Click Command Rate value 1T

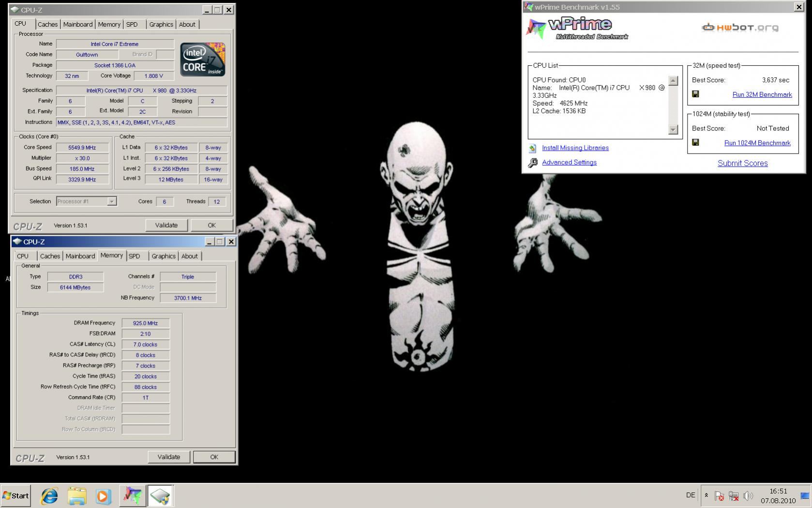pyautogui.click(x=146, y=398)
